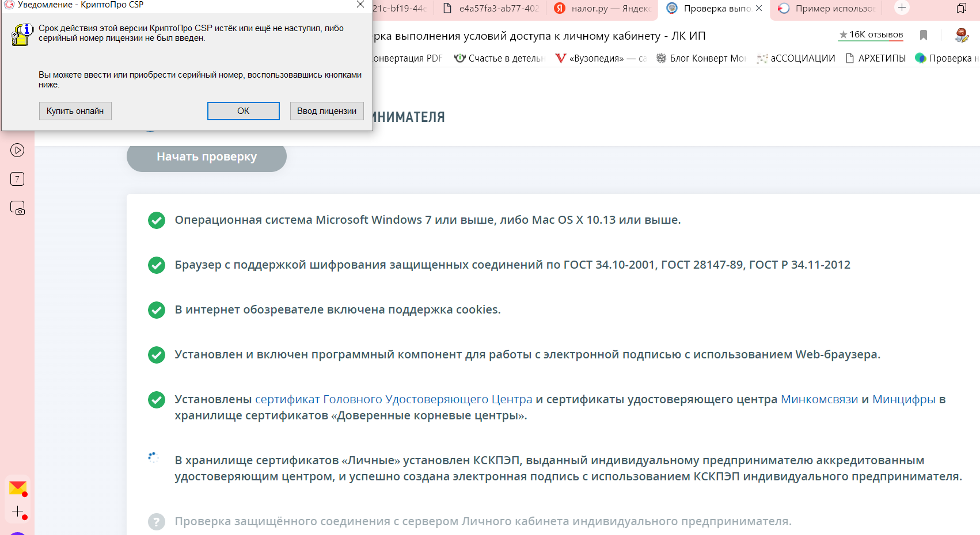Click the text 'В интернет обозревателе включена поддержка cookies.'
Image resolution: width=980 pixels, height=535 pixels.
pyautogui.click(x=338, y=309)
